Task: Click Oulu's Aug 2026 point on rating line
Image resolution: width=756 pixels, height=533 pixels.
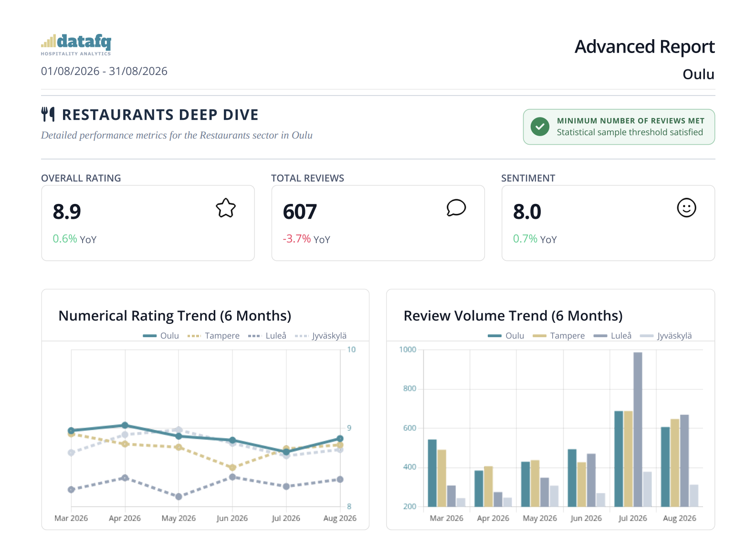Action: [340, 438]
